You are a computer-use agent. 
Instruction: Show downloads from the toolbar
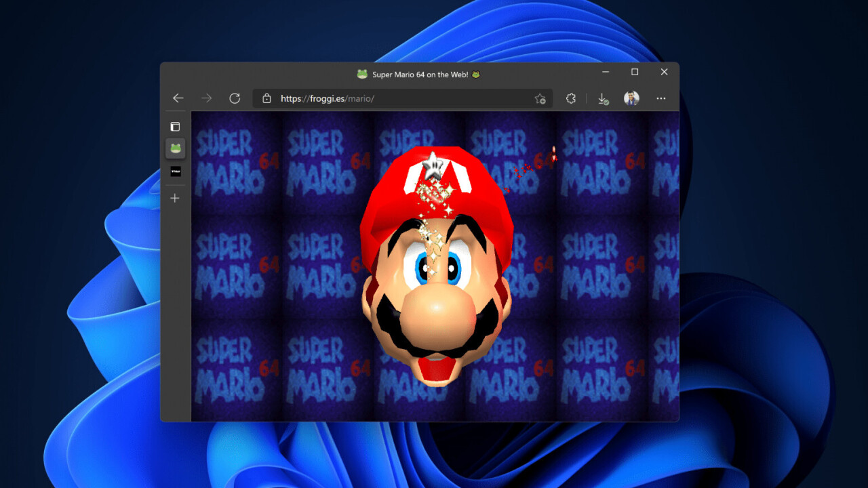603,99
